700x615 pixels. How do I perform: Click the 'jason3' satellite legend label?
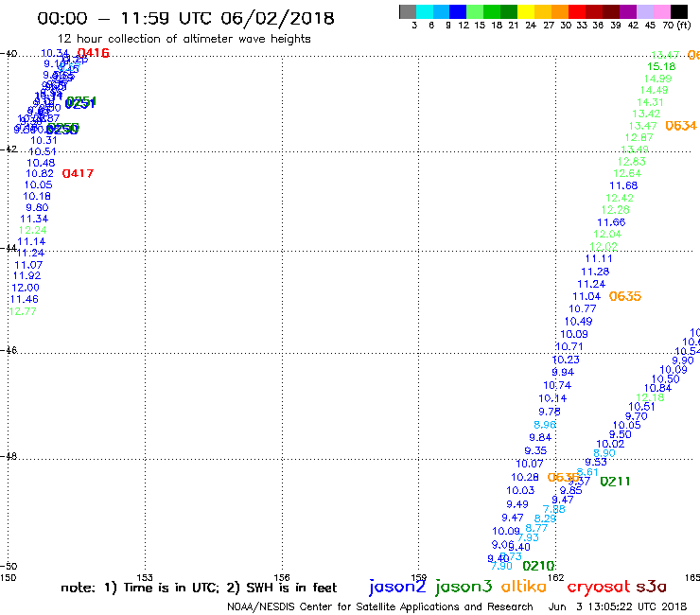[x=464, y=587]
